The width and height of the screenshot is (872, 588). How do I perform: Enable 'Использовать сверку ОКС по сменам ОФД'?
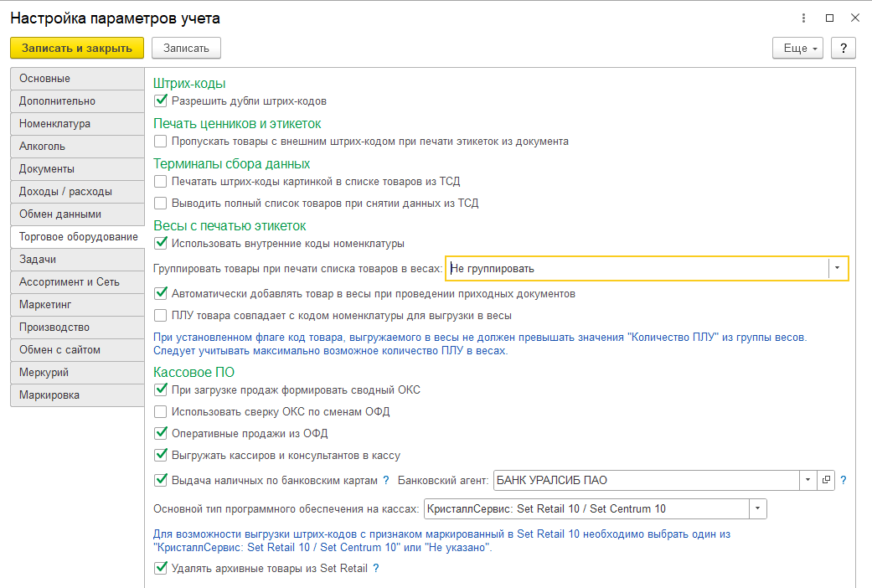point(161,411)
